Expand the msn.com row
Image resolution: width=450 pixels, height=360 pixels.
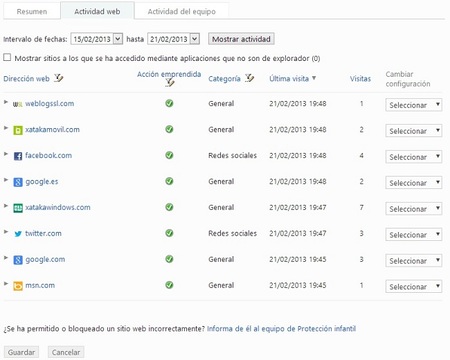tap(6, 284)
